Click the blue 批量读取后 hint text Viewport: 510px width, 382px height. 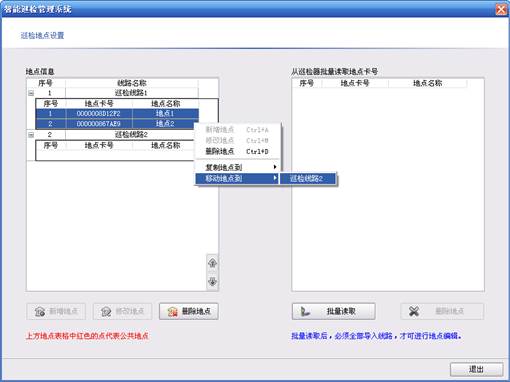(377, 336)
